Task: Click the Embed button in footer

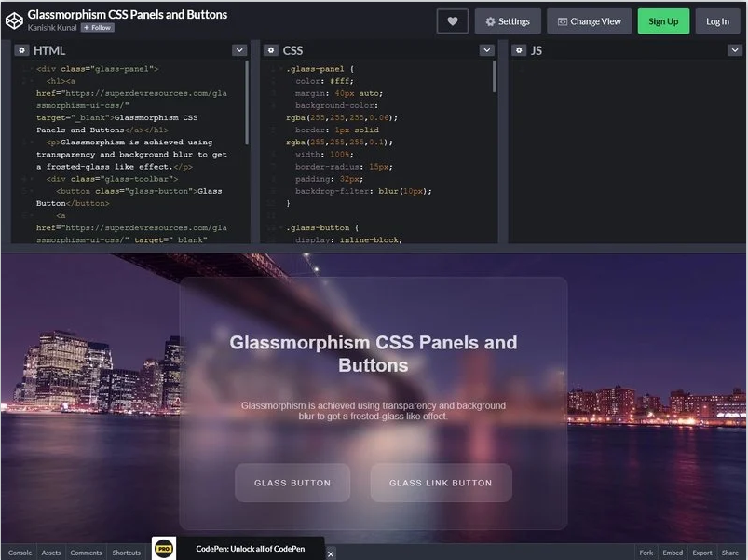Action: [x=673, y=553]
